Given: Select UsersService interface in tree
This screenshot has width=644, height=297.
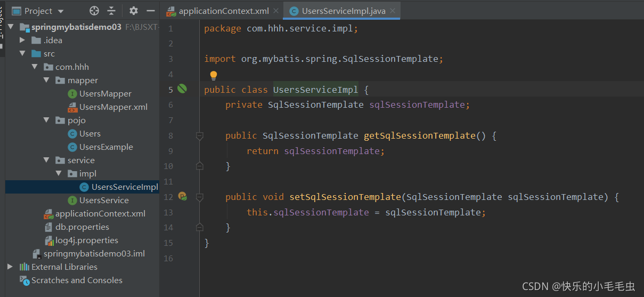Looking at the screenshot, I should pos(104,200).
